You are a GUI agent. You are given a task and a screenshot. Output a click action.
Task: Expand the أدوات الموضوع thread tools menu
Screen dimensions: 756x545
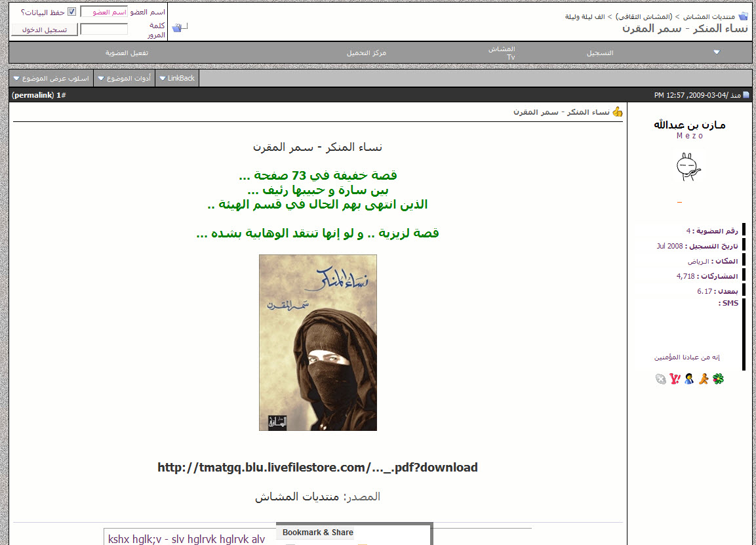[x=125, y=78]
